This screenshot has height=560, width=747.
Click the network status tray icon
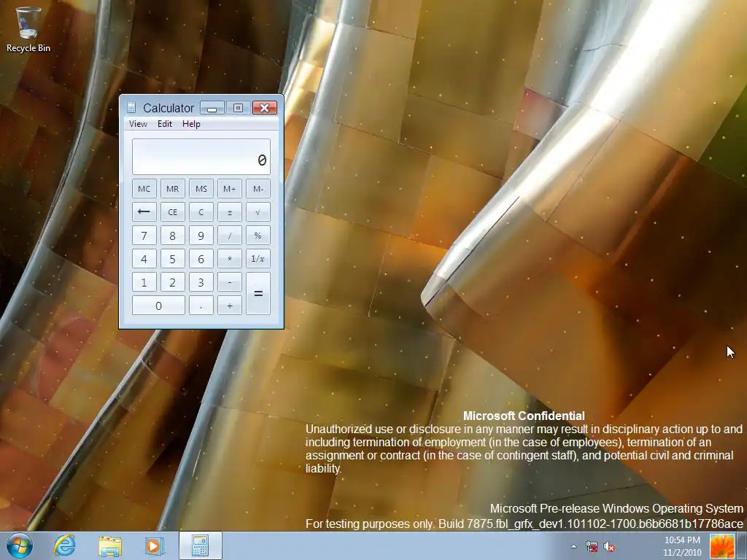click(592, 547)
